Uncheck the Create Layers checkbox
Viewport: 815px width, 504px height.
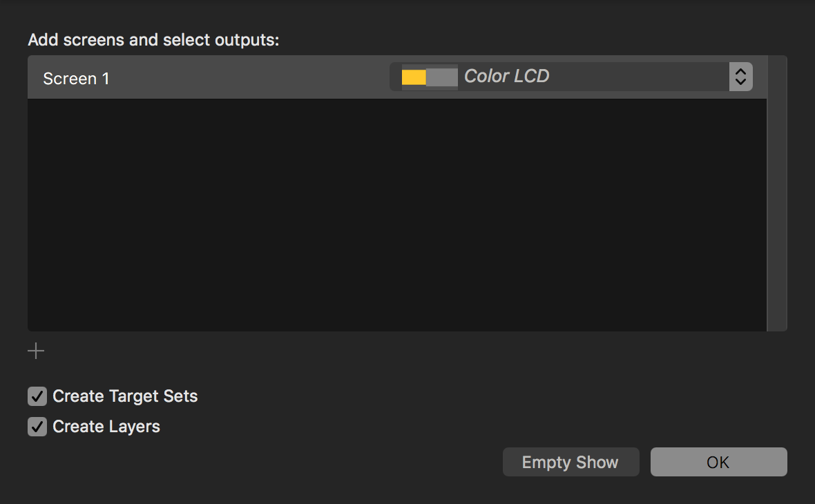point(37,427)
